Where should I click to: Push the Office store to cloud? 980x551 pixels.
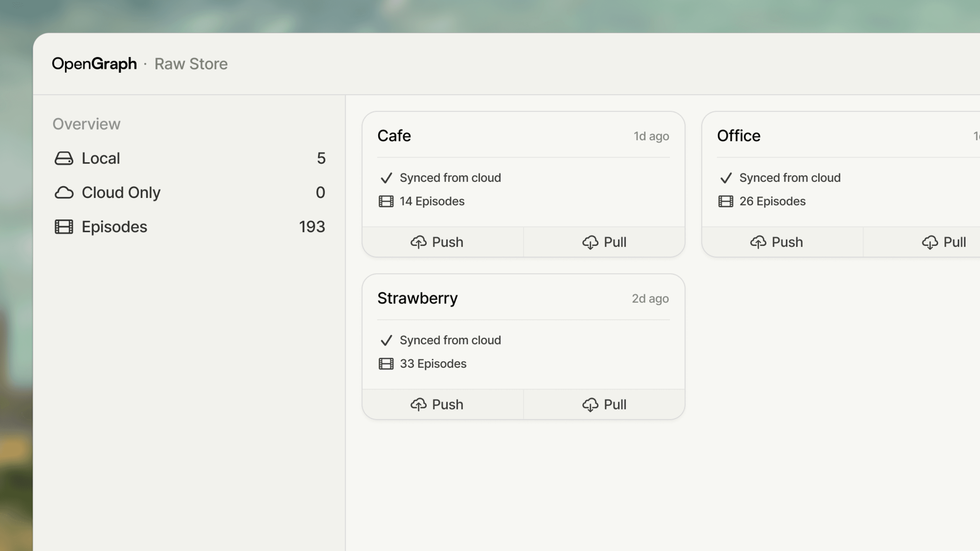[x=776, y=242]
